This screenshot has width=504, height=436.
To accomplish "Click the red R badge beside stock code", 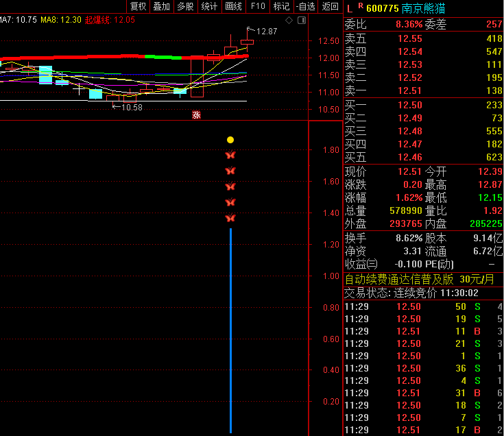I will coord(361,5).
